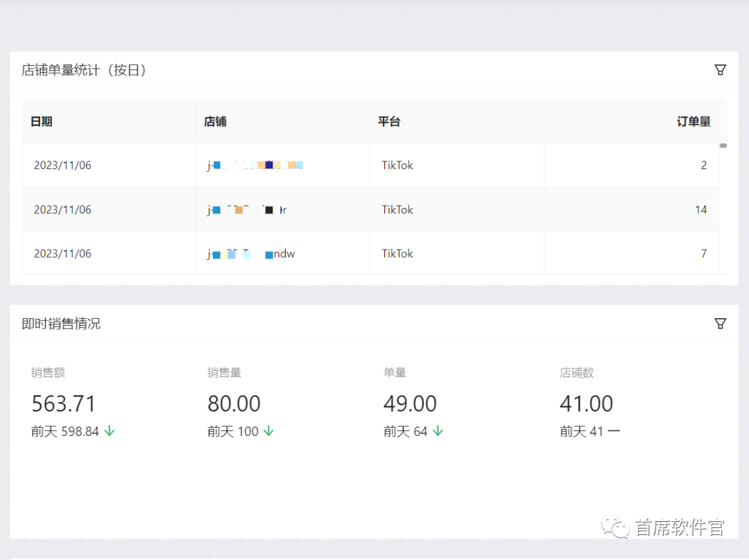Viewport: 749px width, 560px height.
Task: Click green down arrow beside 前天 100
Action: coord(268,431)
